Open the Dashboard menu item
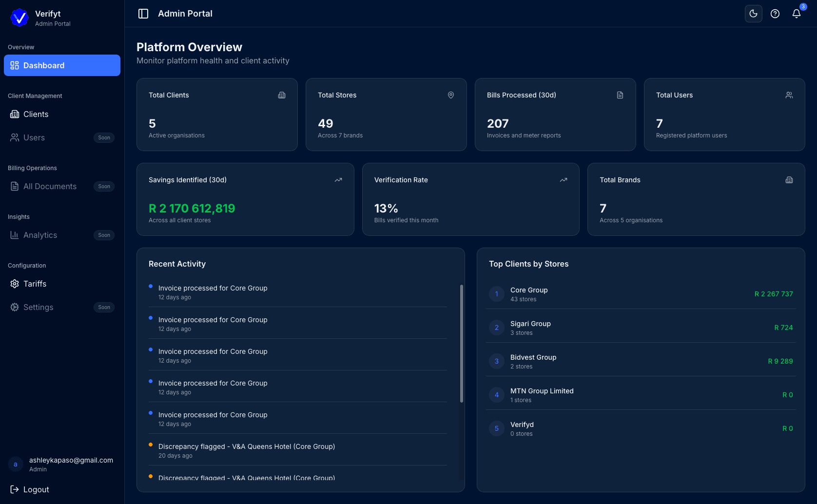The image size is (817, 504). click(62, 65)
